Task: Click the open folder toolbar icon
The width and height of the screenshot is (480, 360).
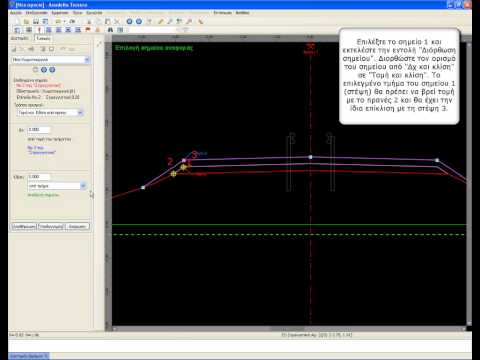Action: [26, 22]
